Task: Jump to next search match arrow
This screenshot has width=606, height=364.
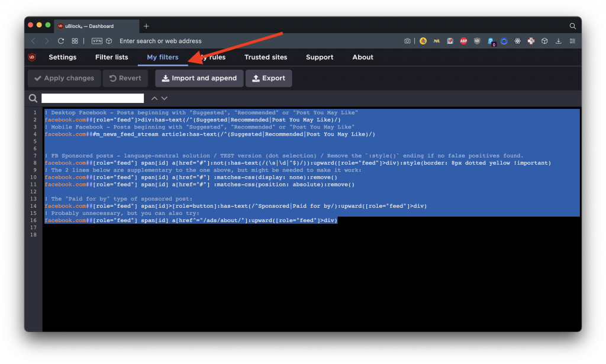Action: click(x=165, y=98)
